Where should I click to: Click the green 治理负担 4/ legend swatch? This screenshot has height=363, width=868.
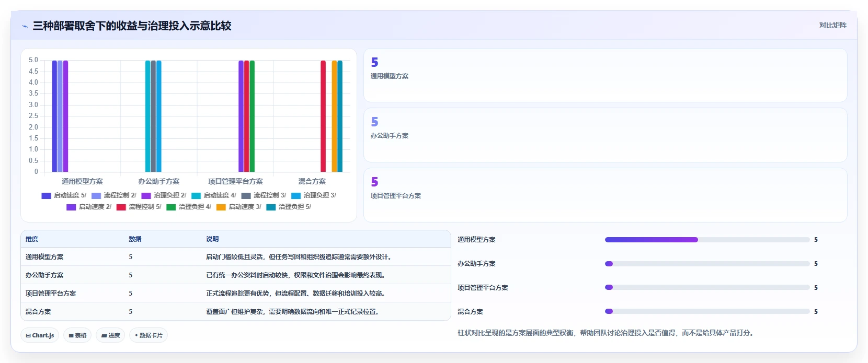[171, 207]
